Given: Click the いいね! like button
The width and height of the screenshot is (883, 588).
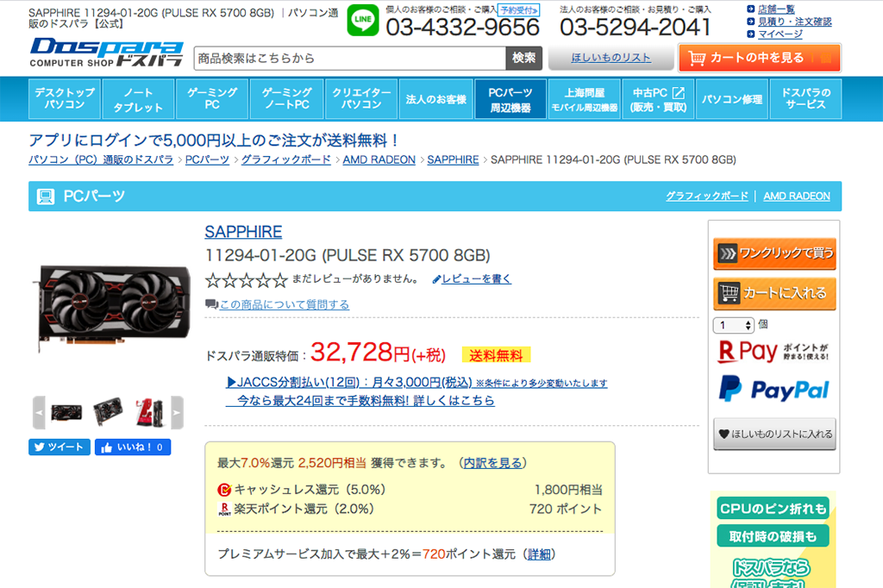Looking at the screenshot, I should click(133, 447).
